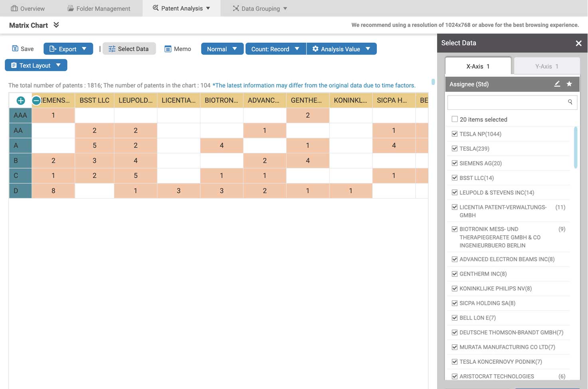This screenshot has height=389, width=588.
Task: Click the favorite star icon for Assignee (Std)
Action: point(569,84)
